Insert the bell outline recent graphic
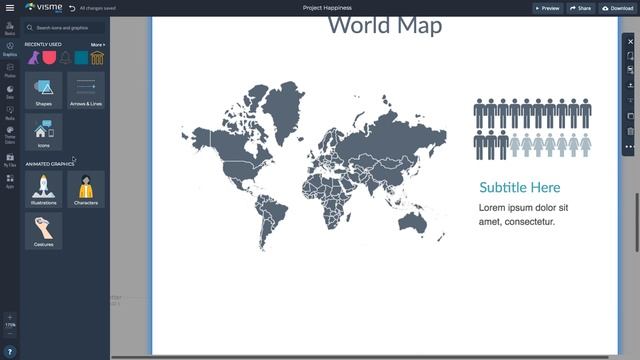Viewport: 640px width, 360px height. coord(65,58)
